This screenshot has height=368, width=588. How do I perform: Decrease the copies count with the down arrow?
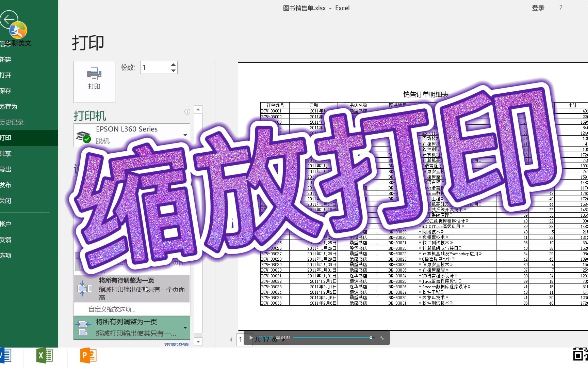point(173,71)
